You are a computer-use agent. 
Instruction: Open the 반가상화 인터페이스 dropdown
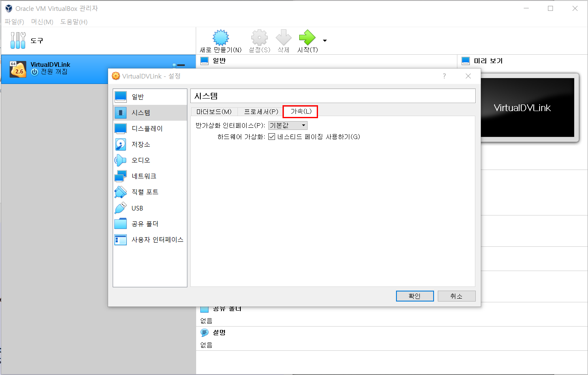coord(288,125)
